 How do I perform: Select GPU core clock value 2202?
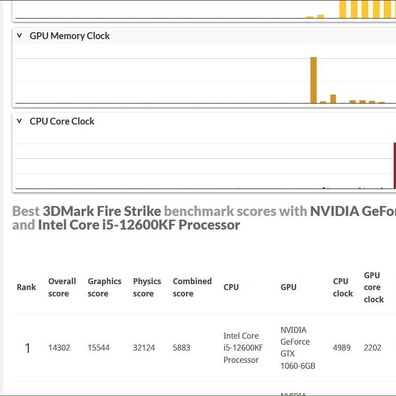(372, 348)
